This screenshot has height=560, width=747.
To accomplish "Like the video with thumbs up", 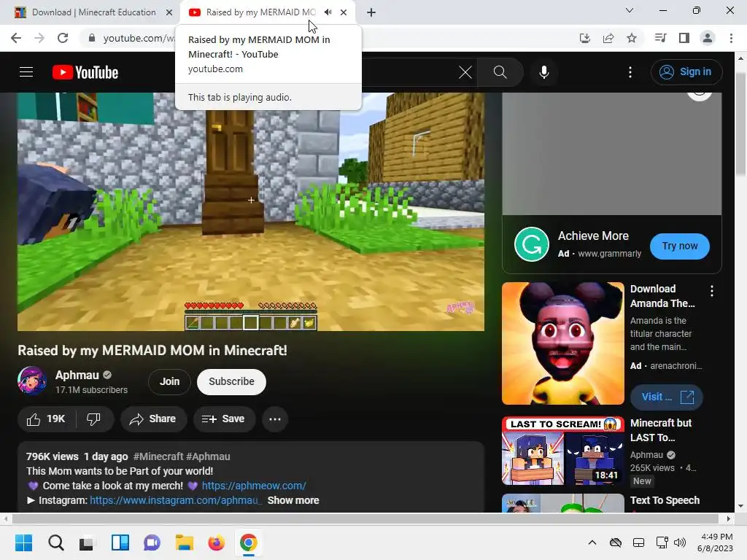I will (x=46, y=419).
